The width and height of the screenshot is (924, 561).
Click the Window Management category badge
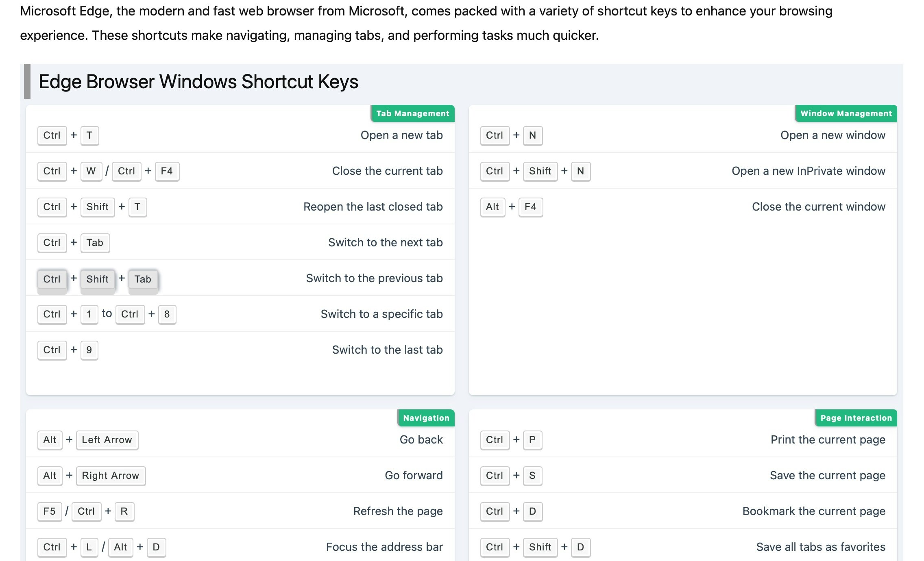[x=846, y=113]
